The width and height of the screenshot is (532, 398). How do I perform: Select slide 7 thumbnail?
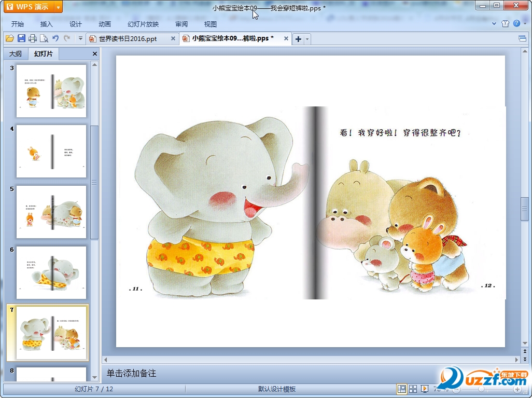click(51, 333)
